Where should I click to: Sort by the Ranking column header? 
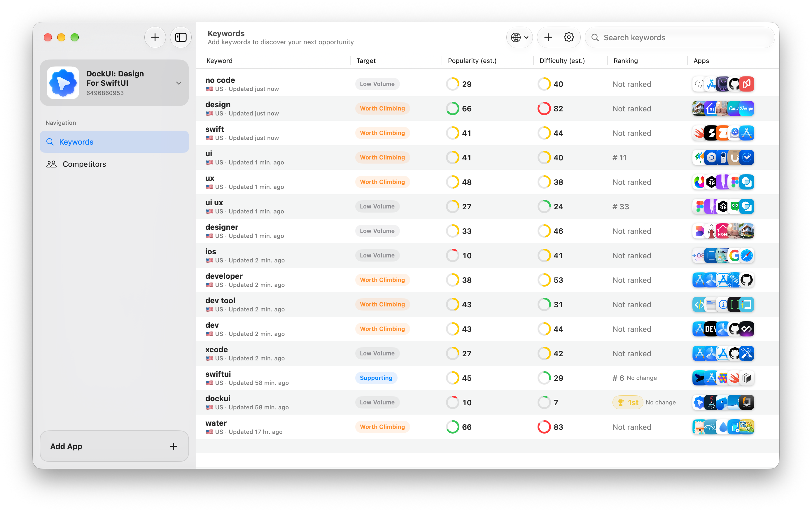pos(626,61)
